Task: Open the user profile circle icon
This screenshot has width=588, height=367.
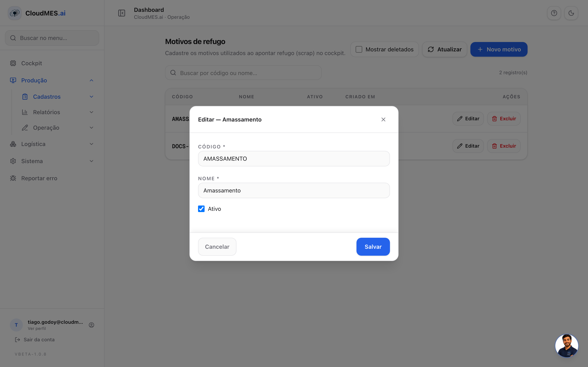Action: [91, 325]
